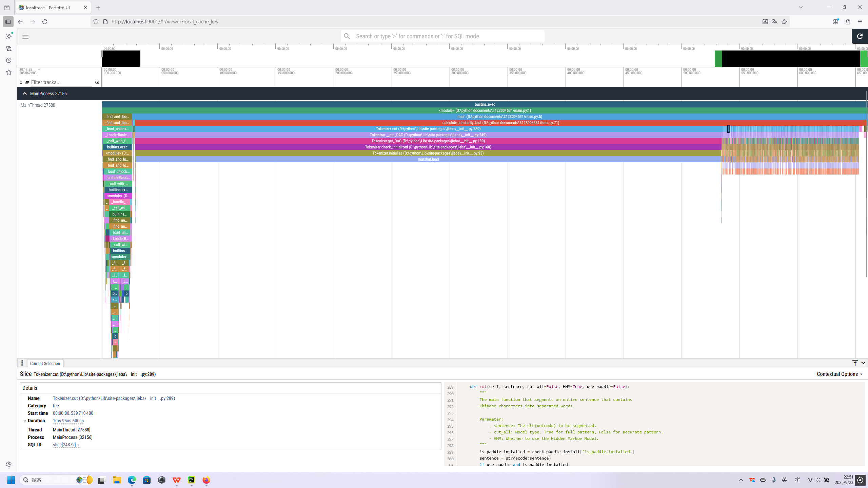Click the refresh icon beside the search box

(860, 36)
